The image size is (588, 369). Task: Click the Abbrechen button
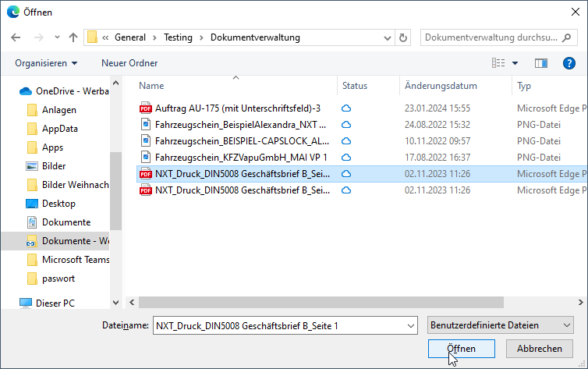(x=539, y=349)
